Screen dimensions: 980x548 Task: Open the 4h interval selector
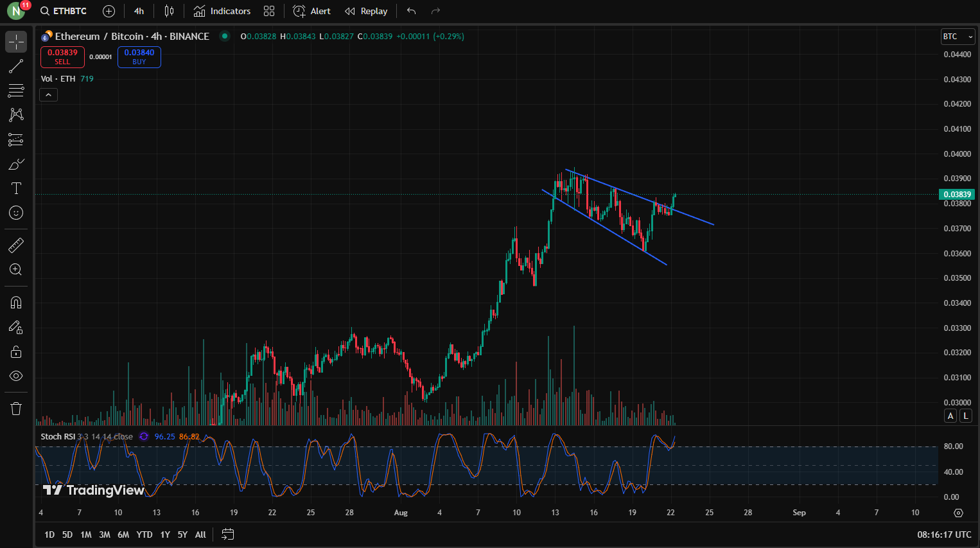point(139,11)
